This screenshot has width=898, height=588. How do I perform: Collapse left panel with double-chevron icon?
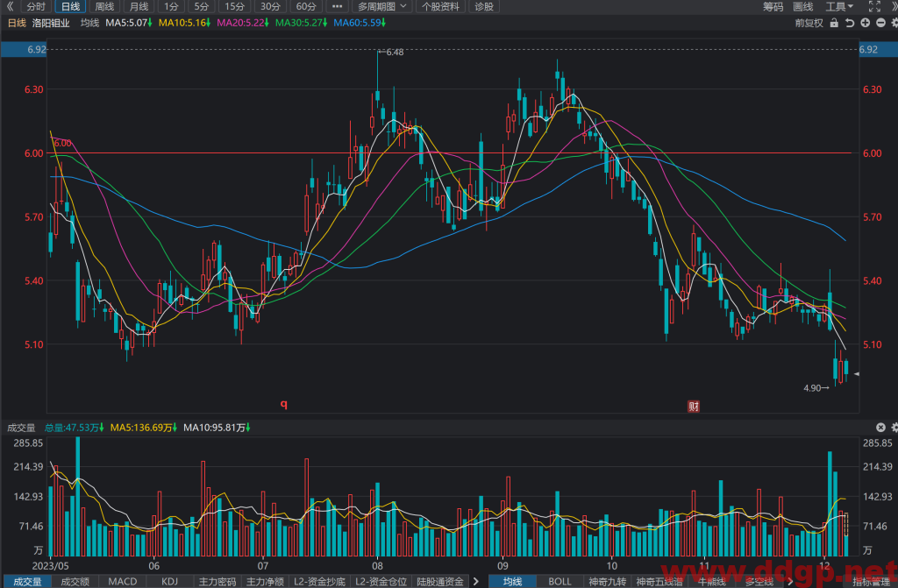click(x=10, y=6)
